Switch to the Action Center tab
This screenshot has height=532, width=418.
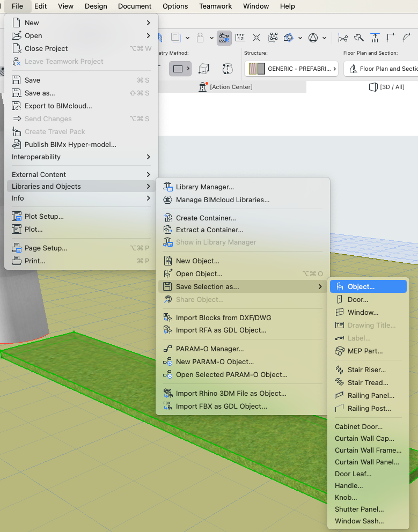click(x=226, y=87)
